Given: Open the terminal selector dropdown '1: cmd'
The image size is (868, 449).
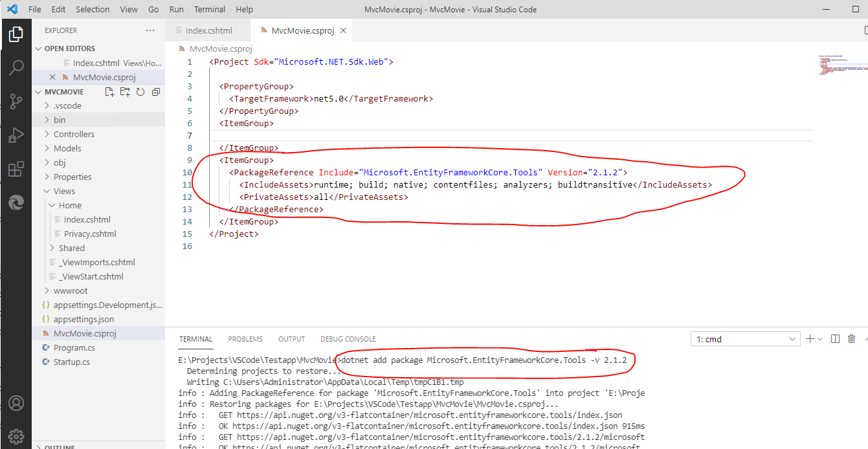Looking at the screenshot, I should pos(746,339).
